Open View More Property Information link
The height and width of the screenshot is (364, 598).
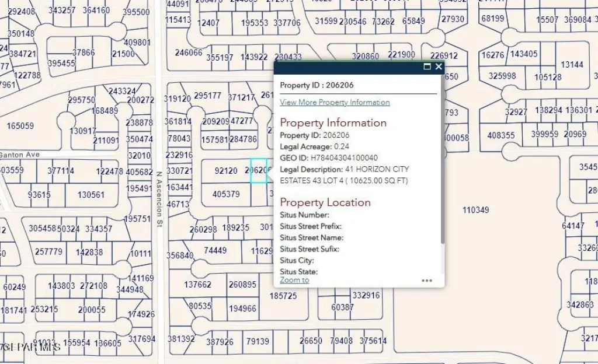[x=335, y=102]
